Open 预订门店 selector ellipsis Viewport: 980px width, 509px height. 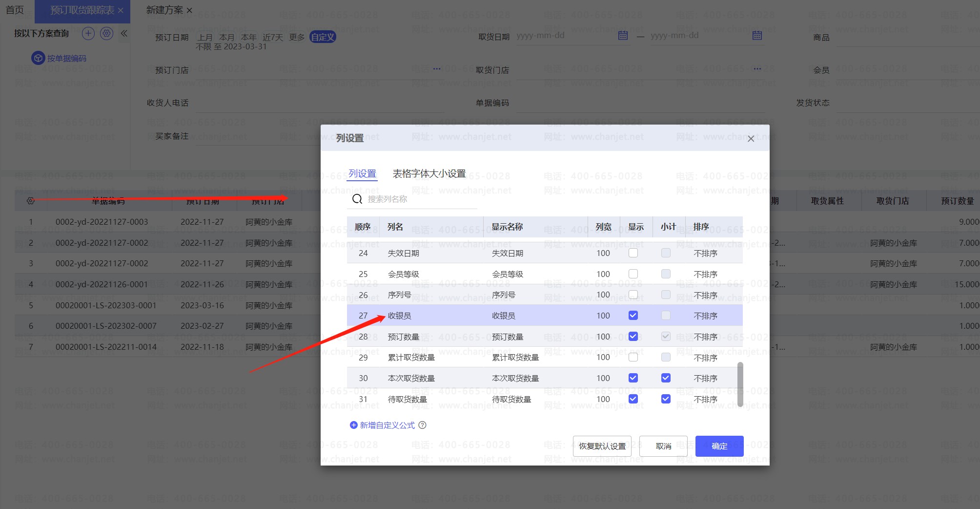point(436,69)
